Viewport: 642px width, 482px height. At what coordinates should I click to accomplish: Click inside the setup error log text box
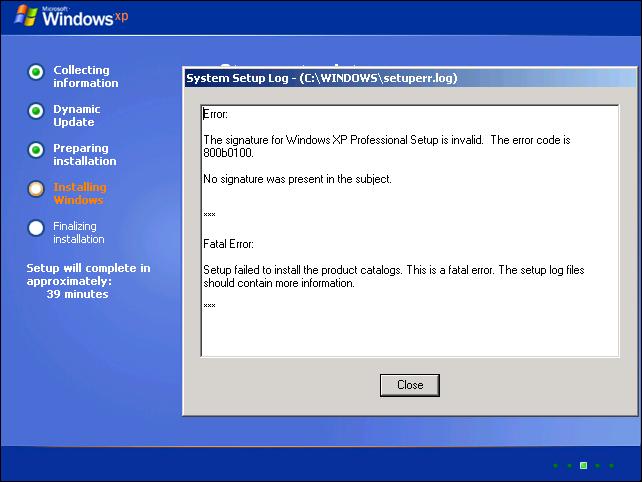coord(410,231)
